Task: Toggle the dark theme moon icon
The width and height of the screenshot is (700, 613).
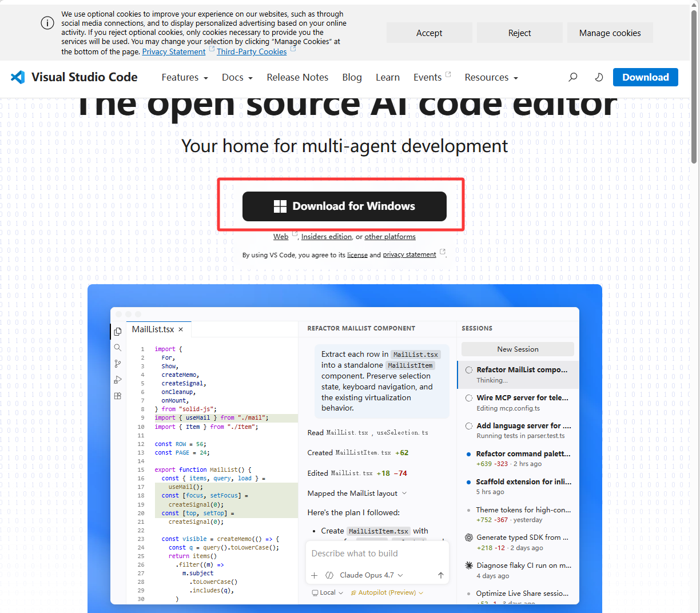Action: tap(599, 77)
